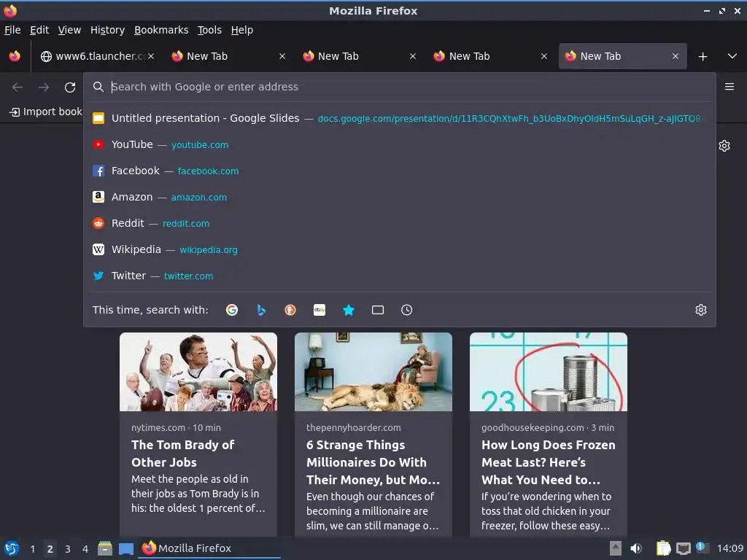
Task: Search history using clock icon
Action: click(x=407, y=310)
